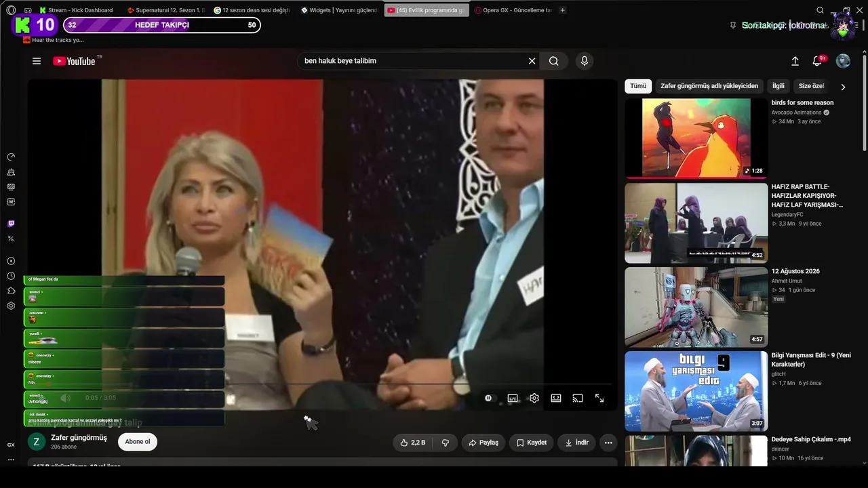
Task: Open Extensions from the sidebar
Action: [x=11, y=291]
